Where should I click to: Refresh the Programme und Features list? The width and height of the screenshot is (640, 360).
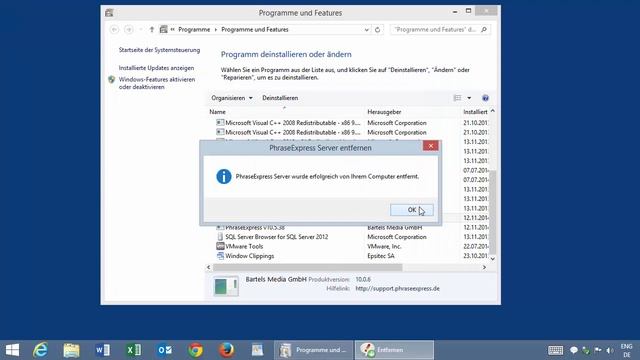pyautogui.click(x=378, y=29)
